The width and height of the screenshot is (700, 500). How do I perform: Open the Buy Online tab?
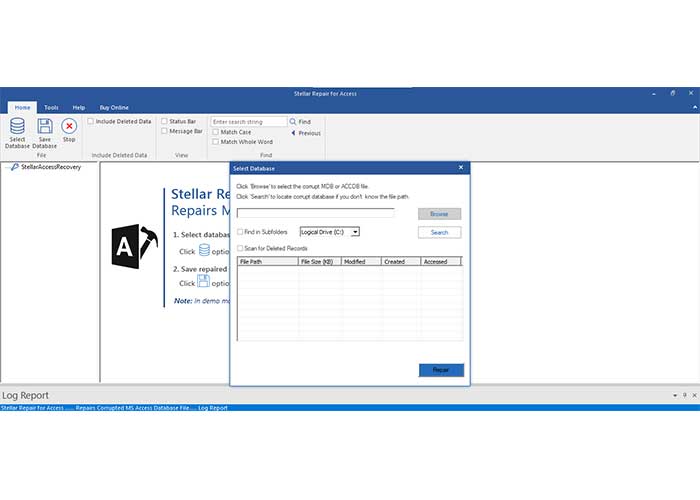pos(114,107)
